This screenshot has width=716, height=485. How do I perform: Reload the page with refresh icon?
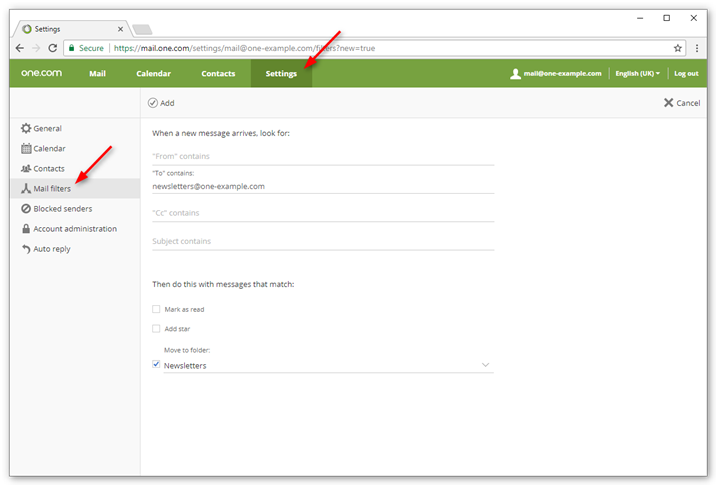coord(53,48)
